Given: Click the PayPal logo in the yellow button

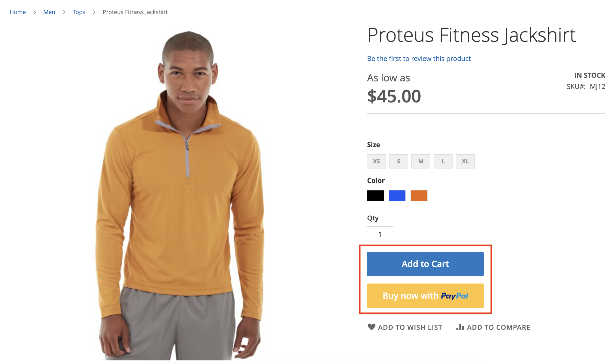Looking at the screenshot, I should point(454,296).
